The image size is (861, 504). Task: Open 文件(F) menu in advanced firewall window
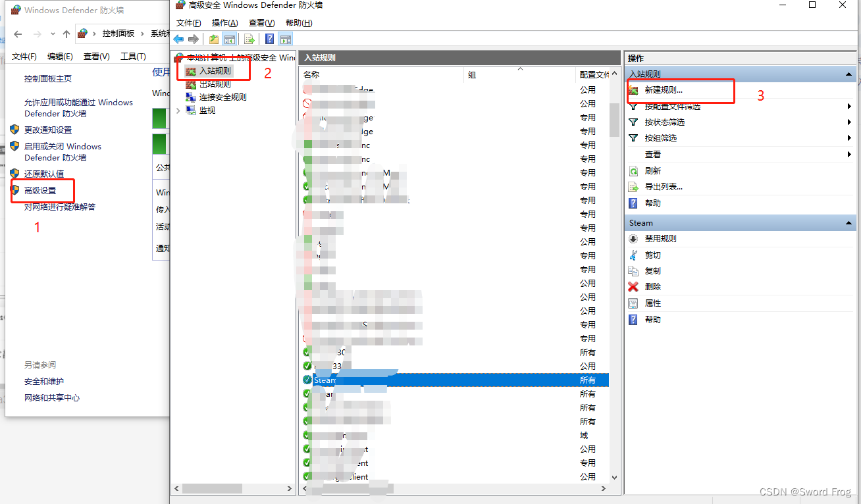tap(189, 22)
